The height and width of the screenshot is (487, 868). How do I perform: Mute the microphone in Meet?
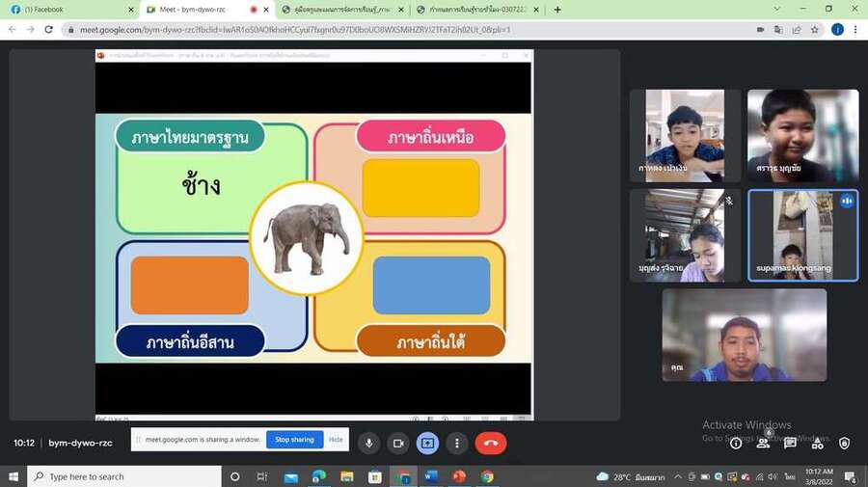pos(368,443)
